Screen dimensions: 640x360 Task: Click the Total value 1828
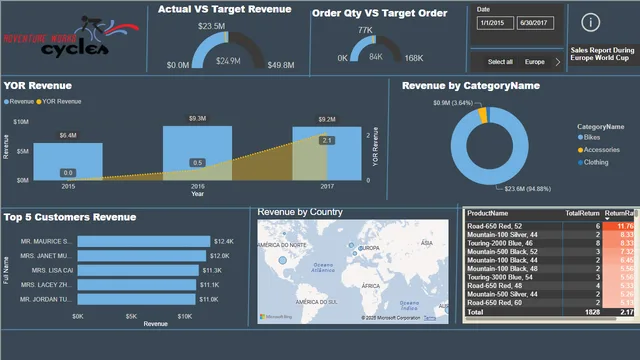point(592,312)
